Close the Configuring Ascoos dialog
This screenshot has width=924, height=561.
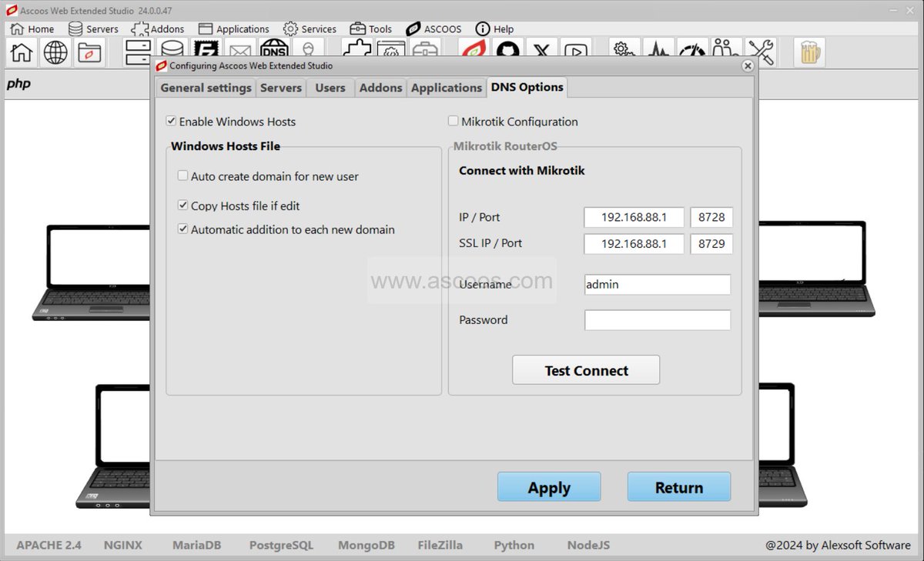[x=747, y=66]
